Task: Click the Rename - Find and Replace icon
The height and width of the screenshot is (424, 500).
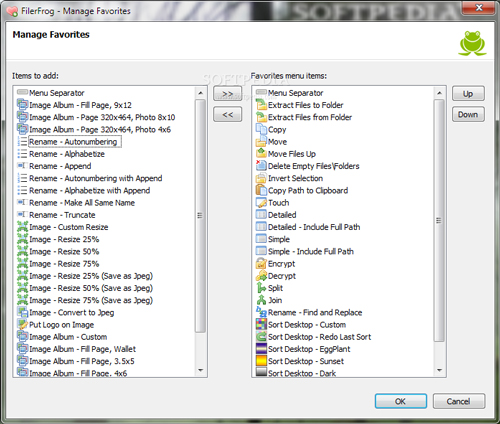Action: point(261,312)
